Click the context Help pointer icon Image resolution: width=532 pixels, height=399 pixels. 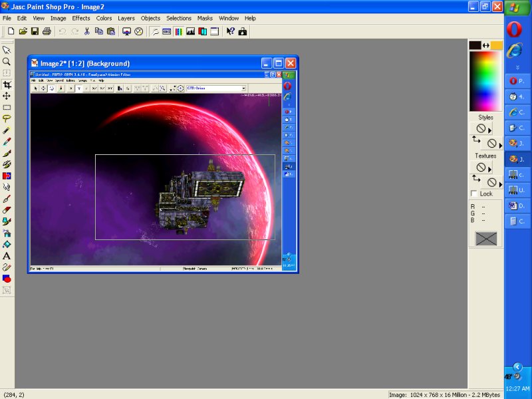[230, 31]
